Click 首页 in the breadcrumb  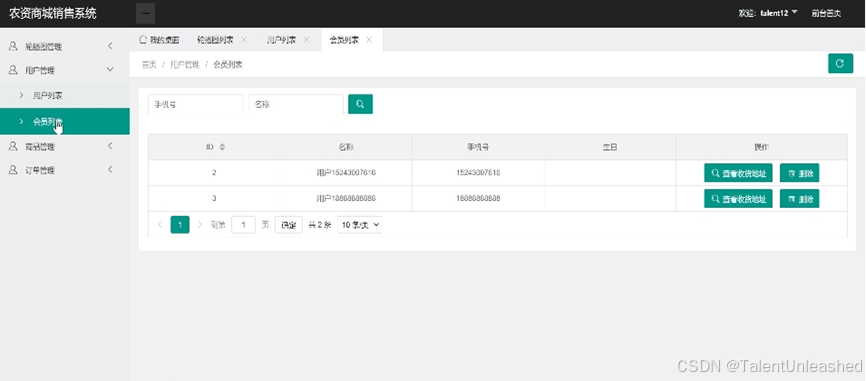click(149, 65)
